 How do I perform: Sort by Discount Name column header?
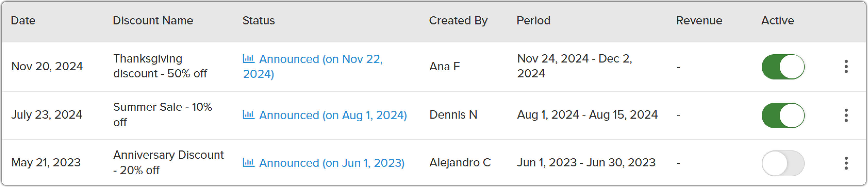153,21
